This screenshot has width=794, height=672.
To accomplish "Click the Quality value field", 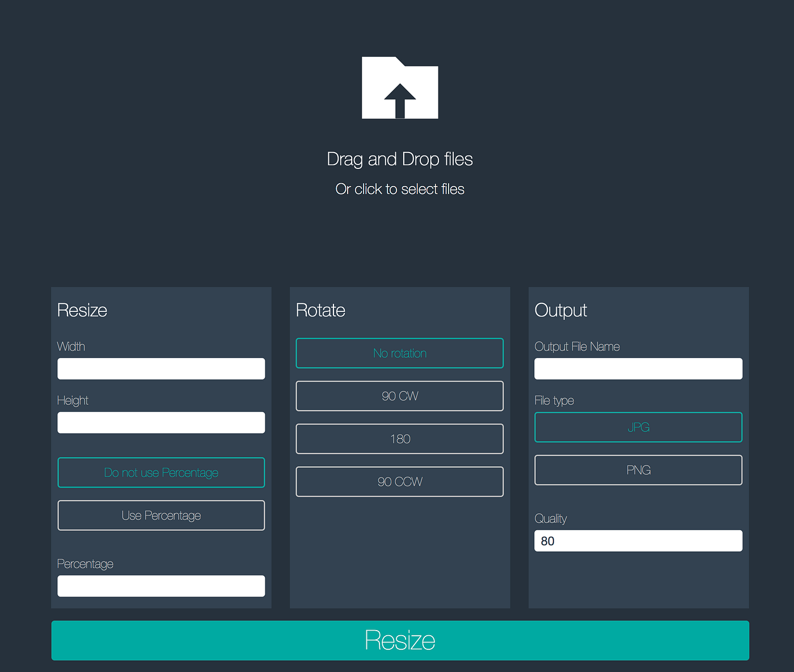I will [637, 540].
